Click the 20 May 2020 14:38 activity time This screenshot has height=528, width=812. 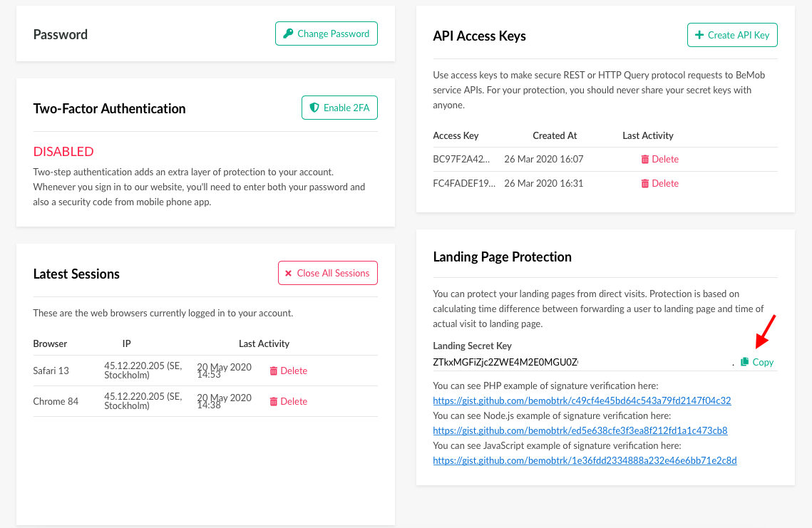click(225, 400)
